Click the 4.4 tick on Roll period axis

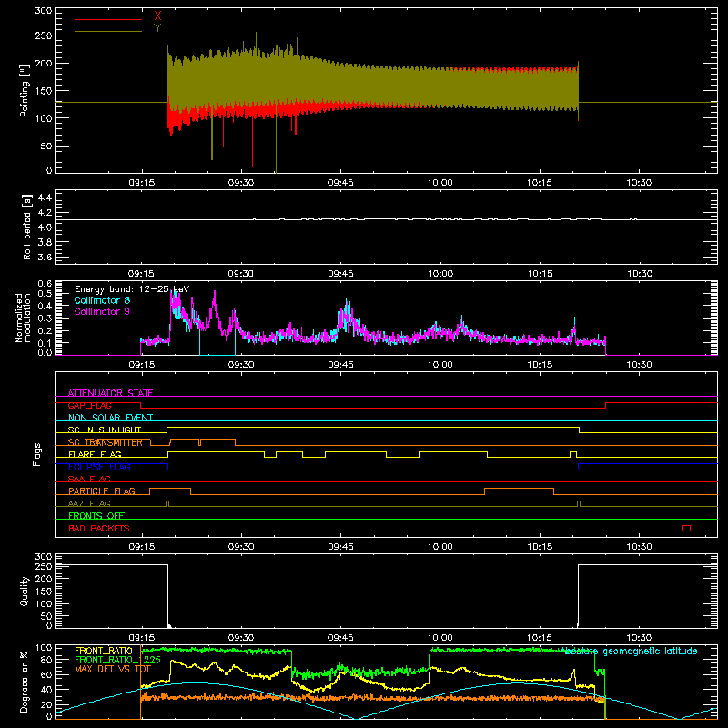(45, 198)
